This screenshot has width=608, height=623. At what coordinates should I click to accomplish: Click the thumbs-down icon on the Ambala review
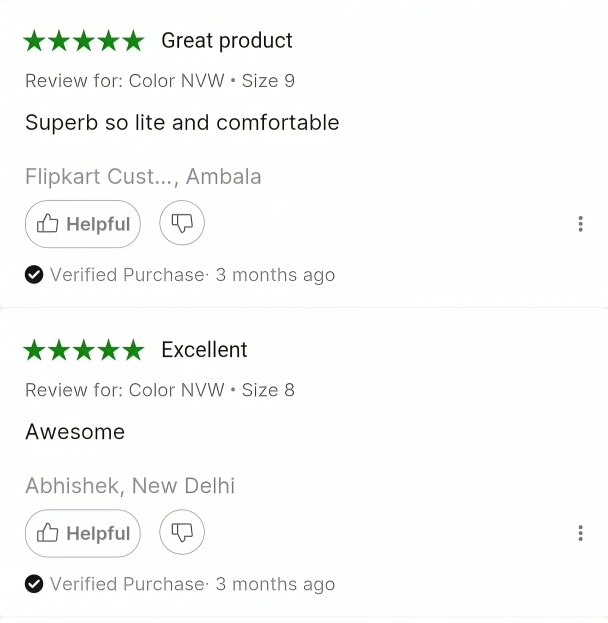[182, 224]
